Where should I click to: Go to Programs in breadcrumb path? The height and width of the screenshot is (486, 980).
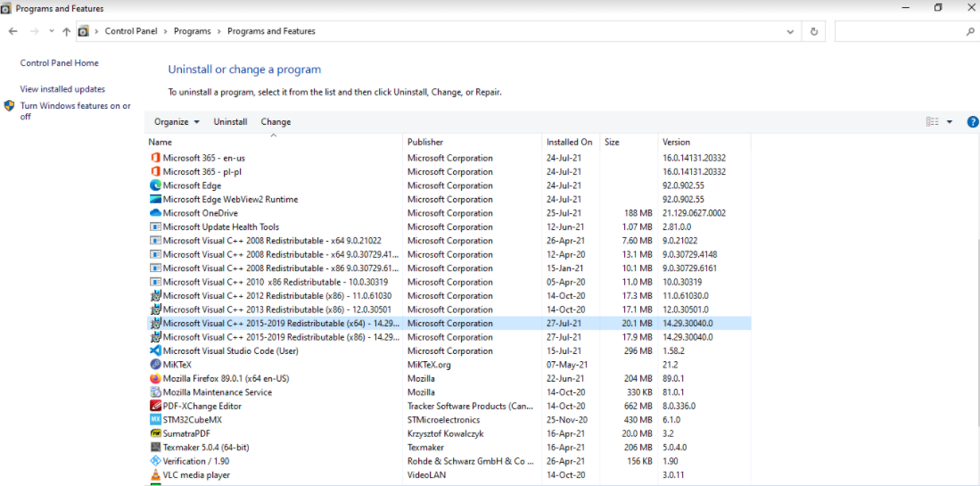coord(193,31)
